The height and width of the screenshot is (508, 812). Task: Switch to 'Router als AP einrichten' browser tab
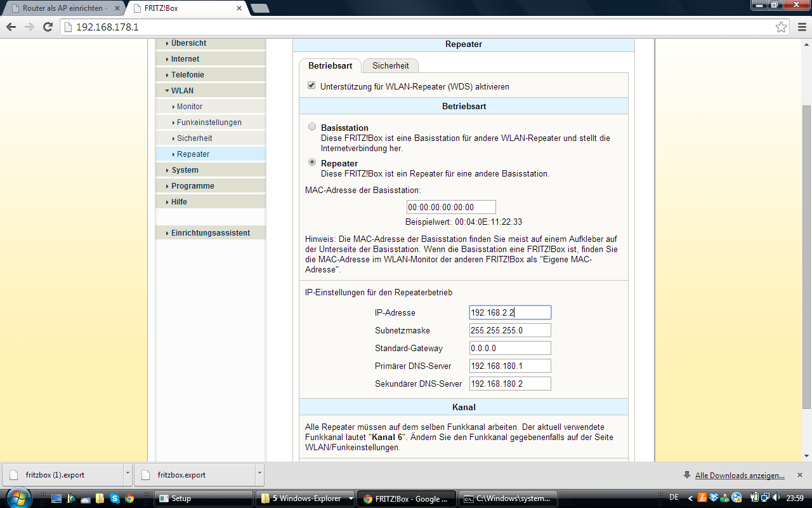pyautogui.click(x=63, y=8)
